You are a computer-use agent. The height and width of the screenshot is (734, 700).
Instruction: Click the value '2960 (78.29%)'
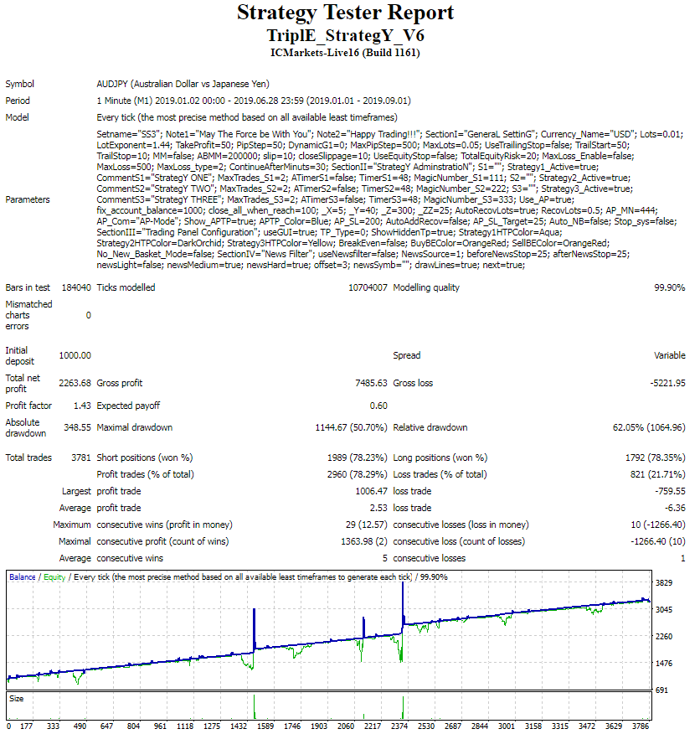[x=358, y=474]
